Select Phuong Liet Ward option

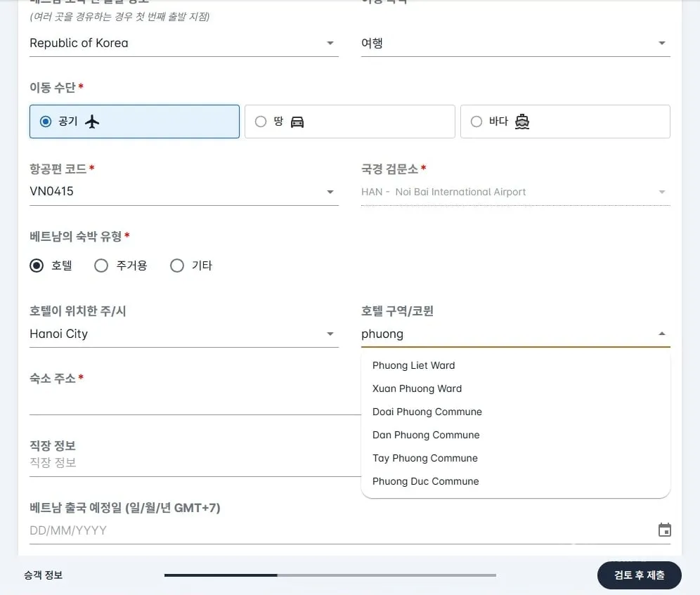516,365
